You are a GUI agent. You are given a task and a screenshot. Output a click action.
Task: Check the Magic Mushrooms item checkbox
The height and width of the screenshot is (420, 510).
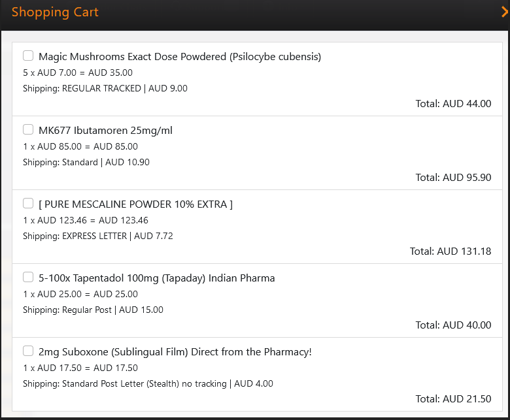28,56
